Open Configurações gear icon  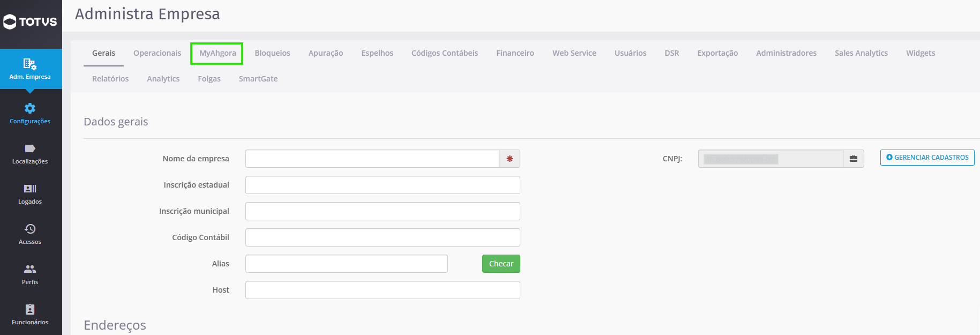pos(30,108)
